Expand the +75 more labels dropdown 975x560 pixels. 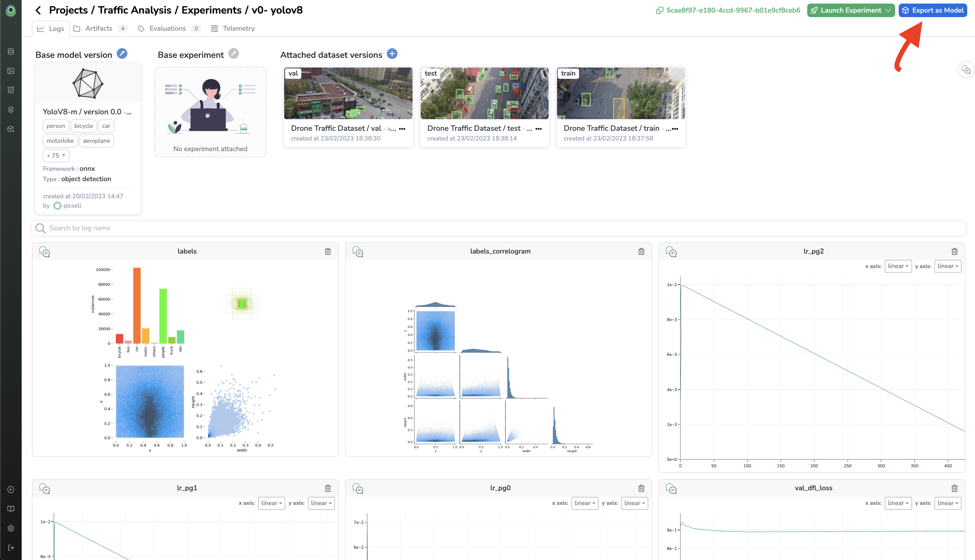tap(56, 155)
